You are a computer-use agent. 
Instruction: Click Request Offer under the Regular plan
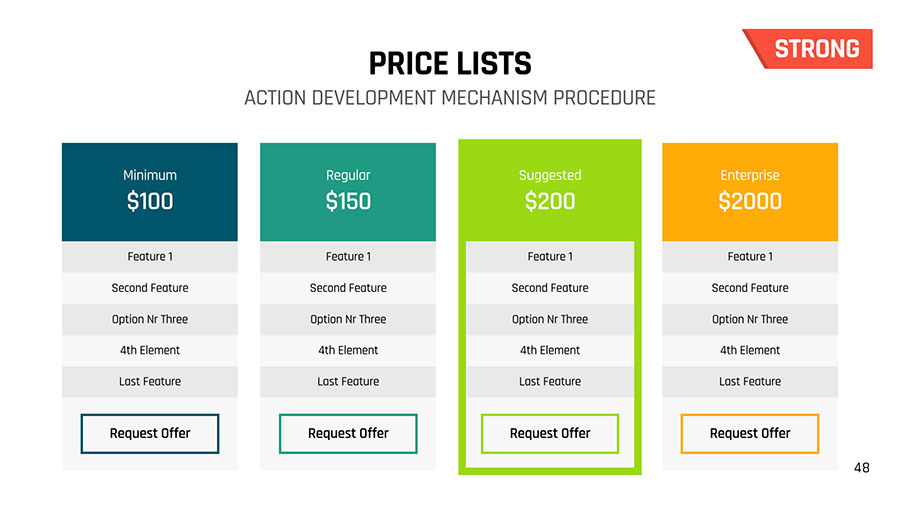348,433
